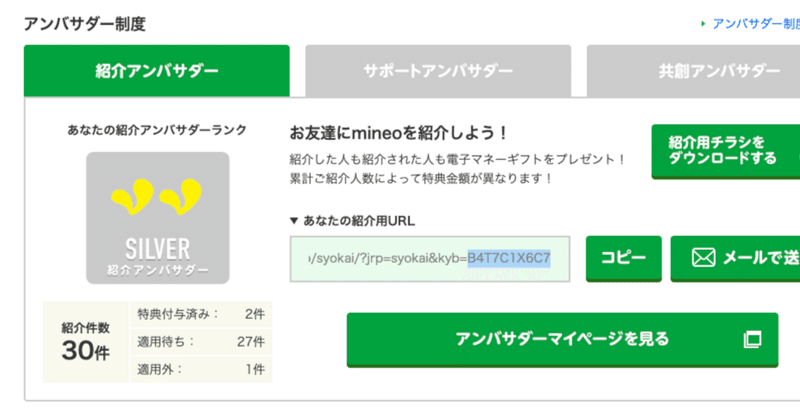Click the SILVER 紹介アンバサダー rank badge
Viewport: 800px width, 419px height.
(x=157, y=218)
